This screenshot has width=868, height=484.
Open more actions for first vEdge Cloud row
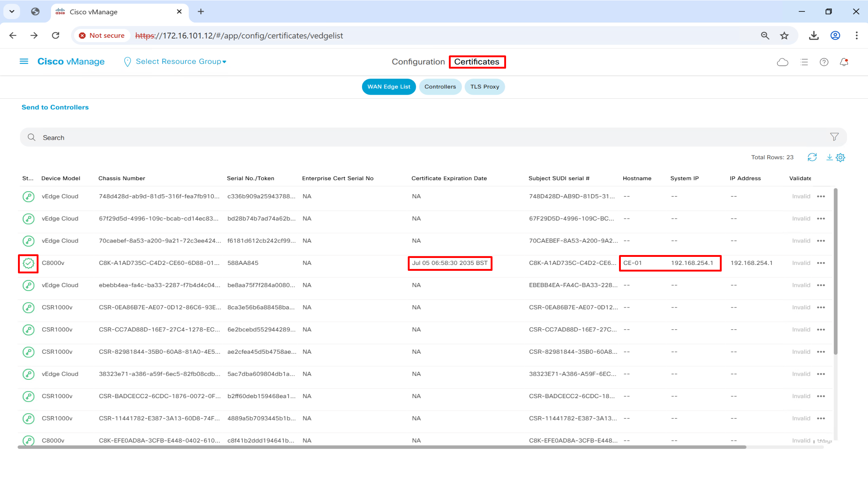tap(821, 196)
